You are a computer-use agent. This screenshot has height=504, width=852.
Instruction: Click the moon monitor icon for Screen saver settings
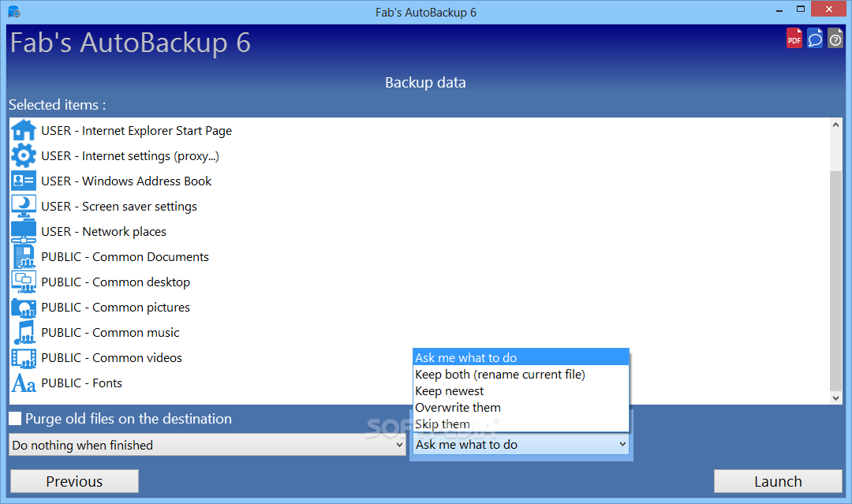[x=24, y=206]
